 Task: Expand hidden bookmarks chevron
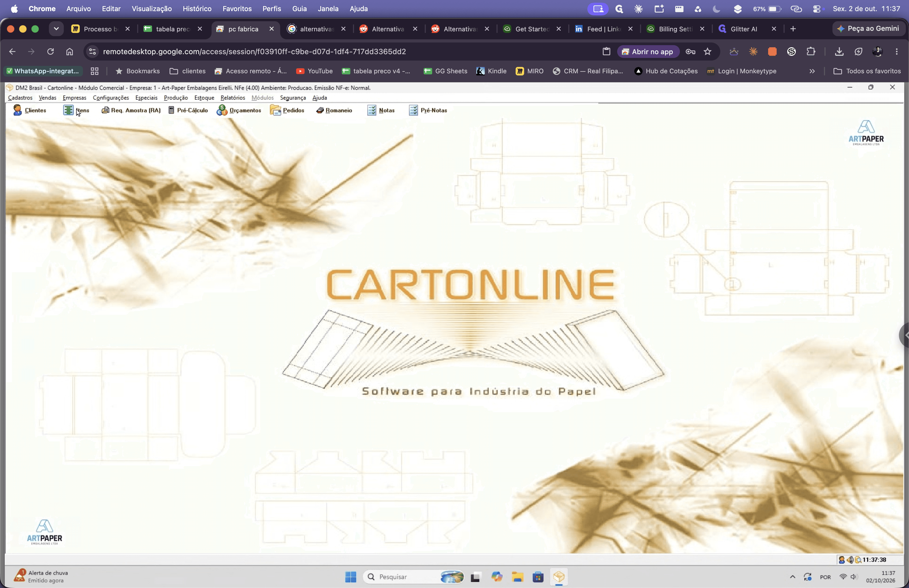click(x=812, y=71)
